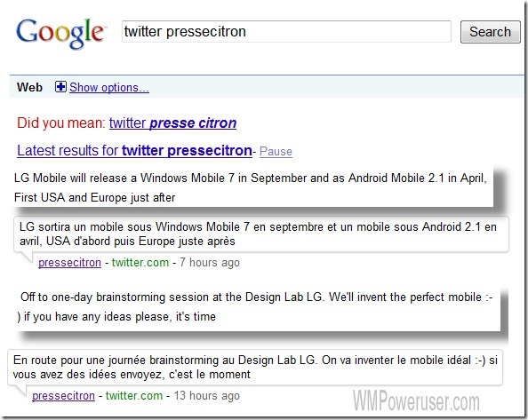
Task: Click the '7 hours ago' timestamp
Action: (x=210, y=262)
